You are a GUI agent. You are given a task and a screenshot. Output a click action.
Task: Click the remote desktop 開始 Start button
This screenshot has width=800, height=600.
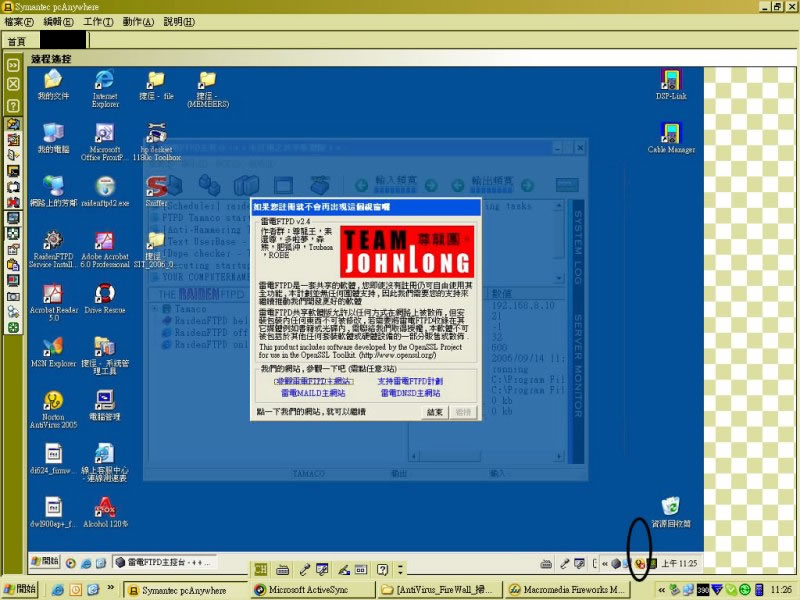pyautogui.click(x=45, y=561)
